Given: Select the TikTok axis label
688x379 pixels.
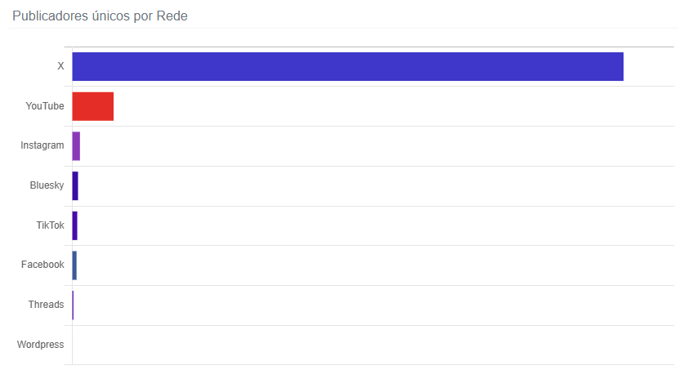Looking at the screenshot, I should click(50, 225).
